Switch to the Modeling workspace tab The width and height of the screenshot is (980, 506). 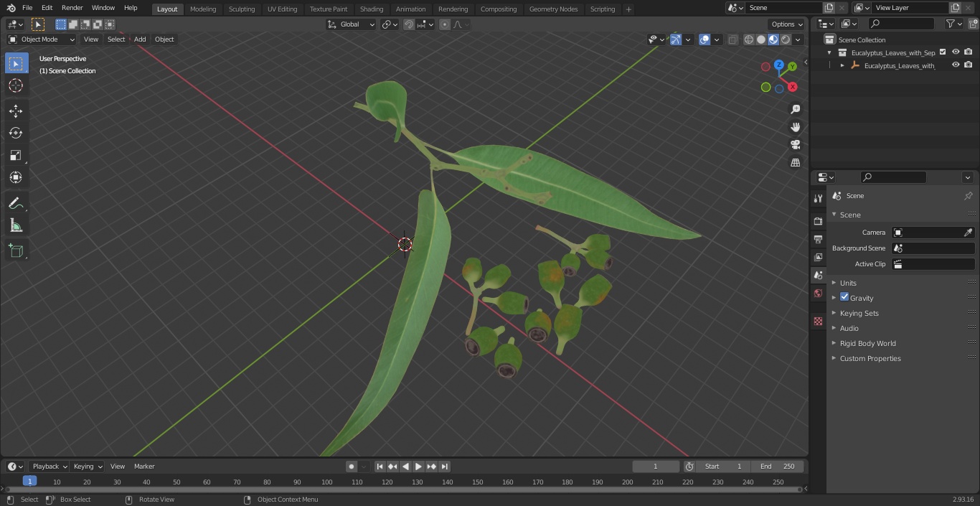203,9
